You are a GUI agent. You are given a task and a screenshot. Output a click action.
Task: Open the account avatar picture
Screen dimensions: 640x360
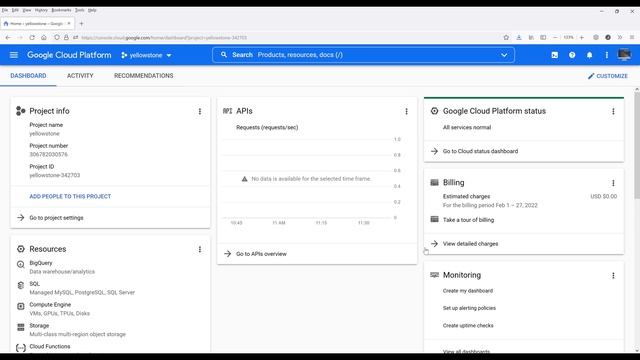click(x=624, y=55)
